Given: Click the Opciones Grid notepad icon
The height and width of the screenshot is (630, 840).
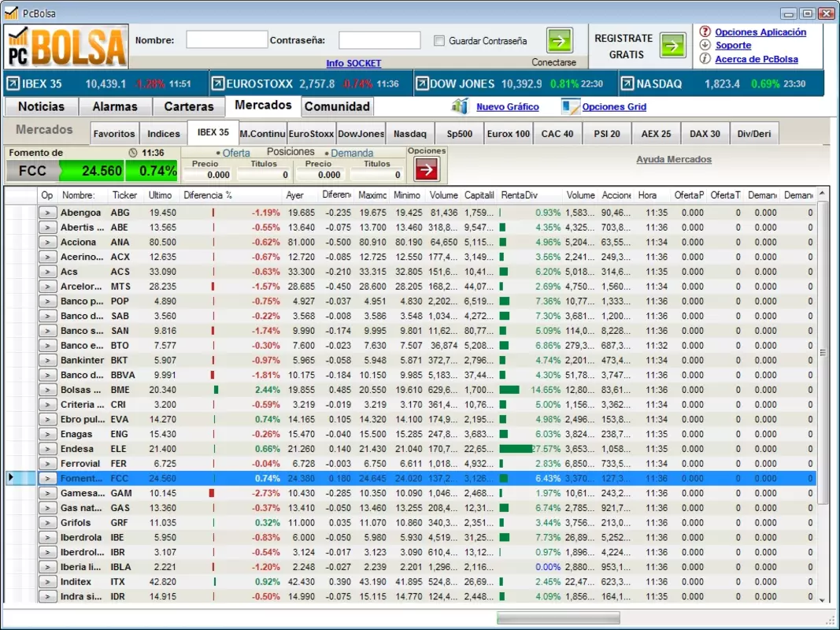Looking at the screenshot, I should (x=570, y=106).
